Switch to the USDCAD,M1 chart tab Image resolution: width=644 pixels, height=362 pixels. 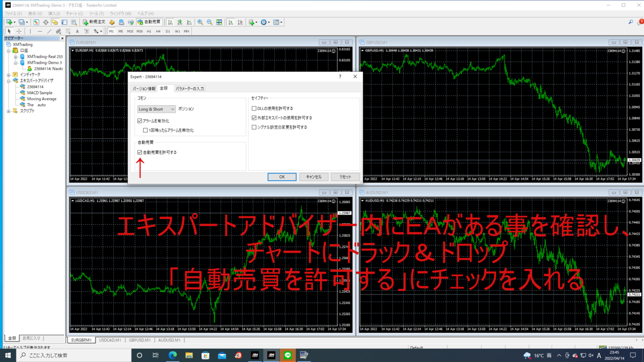pos(111,339)
